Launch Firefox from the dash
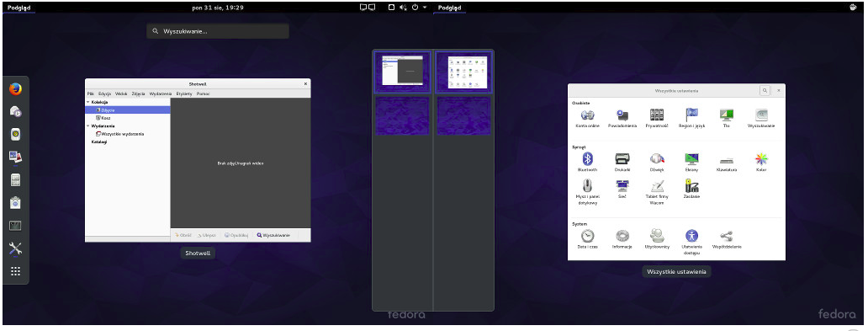This screenshot has height=331, width=868. coord(15,88)
